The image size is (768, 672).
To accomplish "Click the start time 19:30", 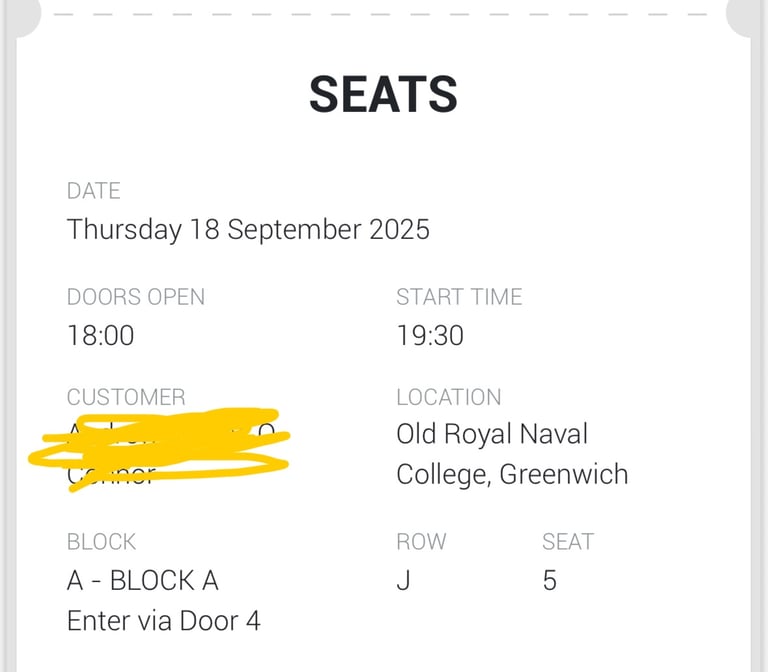I will tap(430, 336).
